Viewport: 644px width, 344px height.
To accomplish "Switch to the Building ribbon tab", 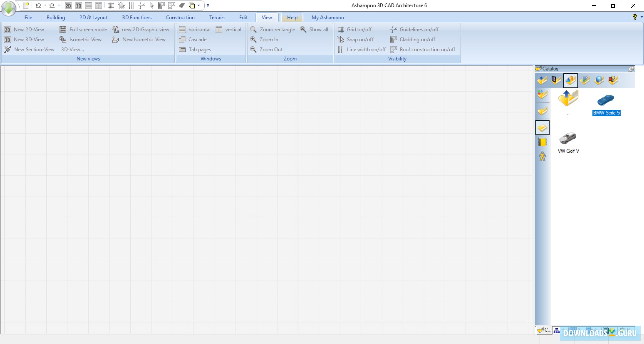I will tap(56, 17).
